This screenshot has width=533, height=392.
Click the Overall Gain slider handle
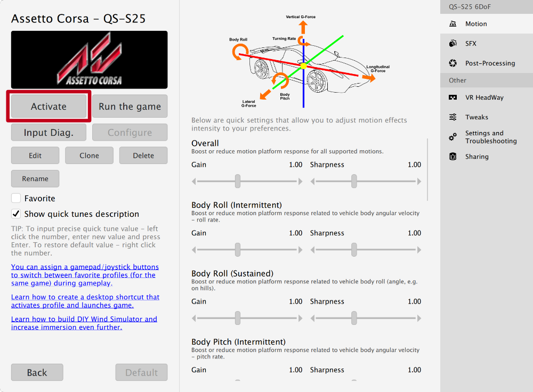[237, 181]
